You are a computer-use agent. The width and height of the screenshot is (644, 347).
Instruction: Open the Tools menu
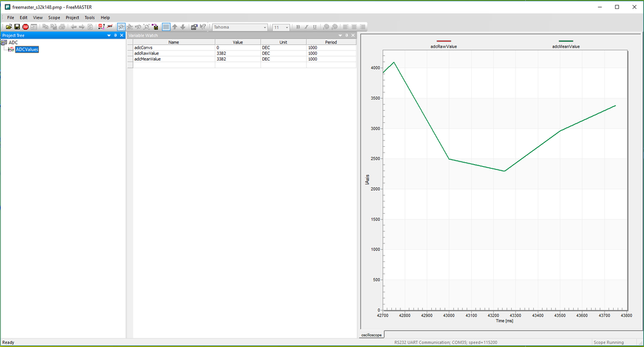[x=90, y=17]
